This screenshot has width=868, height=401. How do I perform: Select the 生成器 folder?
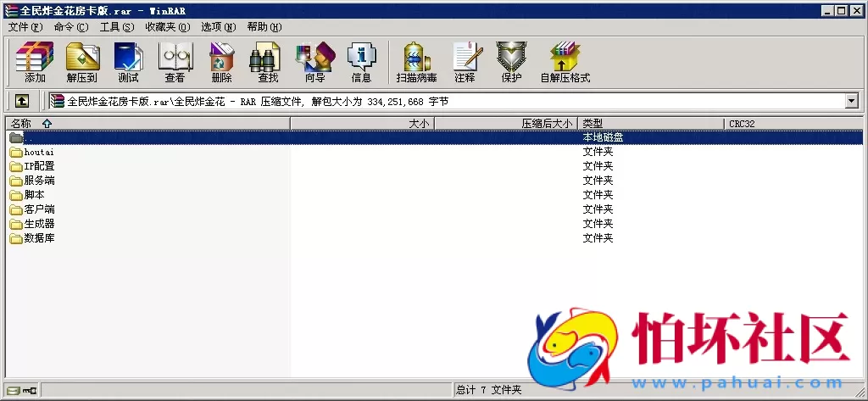click(32, 224)
